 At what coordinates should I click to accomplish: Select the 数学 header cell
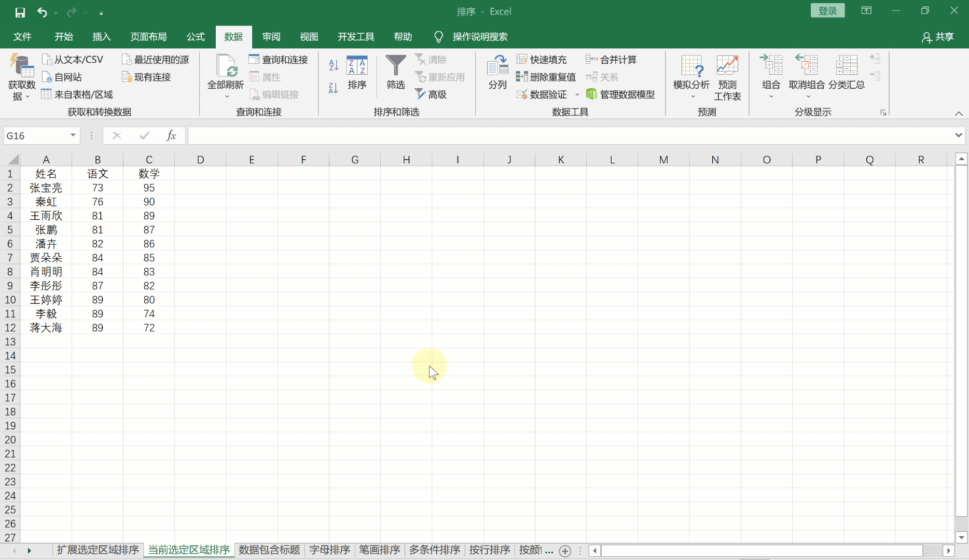149,174
